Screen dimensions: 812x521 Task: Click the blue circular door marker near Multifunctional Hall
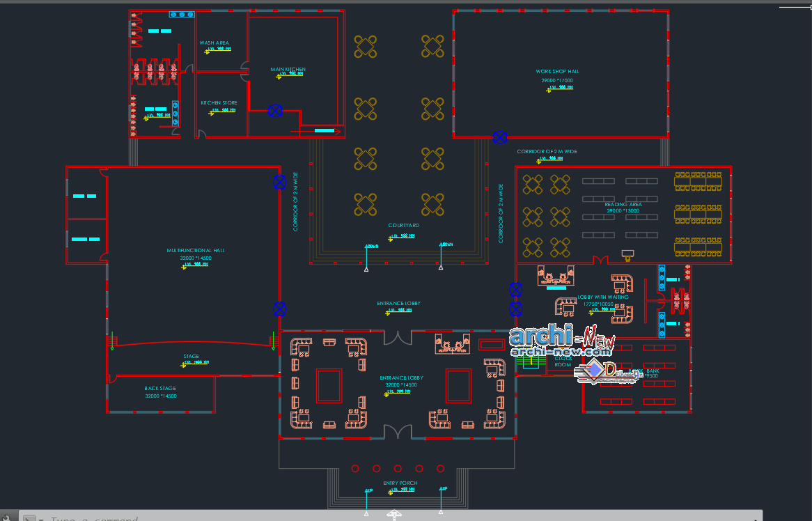(281, 309)
